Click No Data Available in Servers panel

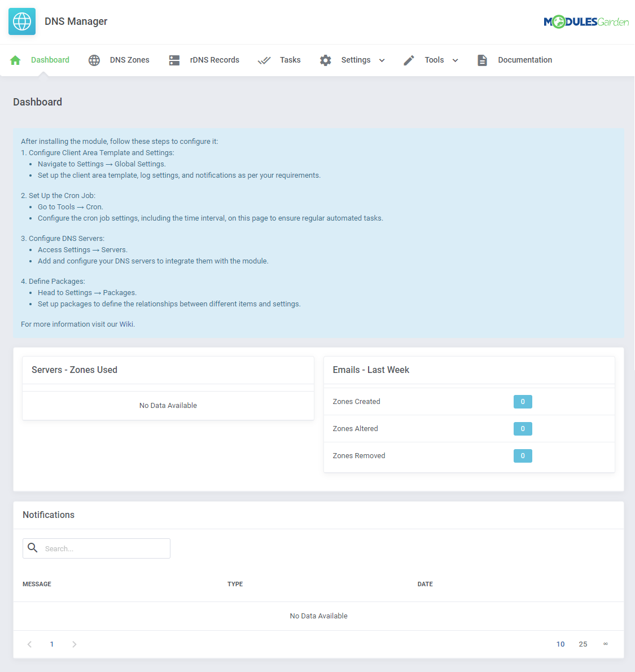point(168,406)
